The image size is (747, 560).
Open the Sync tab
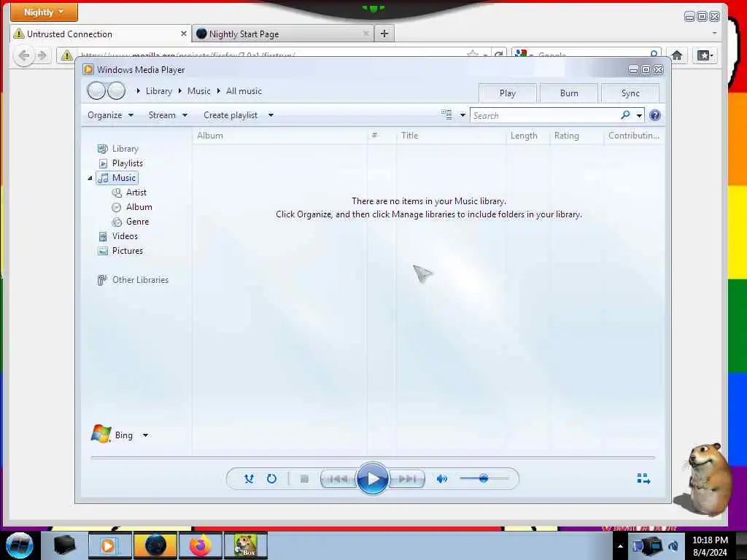tap(630, 93)
